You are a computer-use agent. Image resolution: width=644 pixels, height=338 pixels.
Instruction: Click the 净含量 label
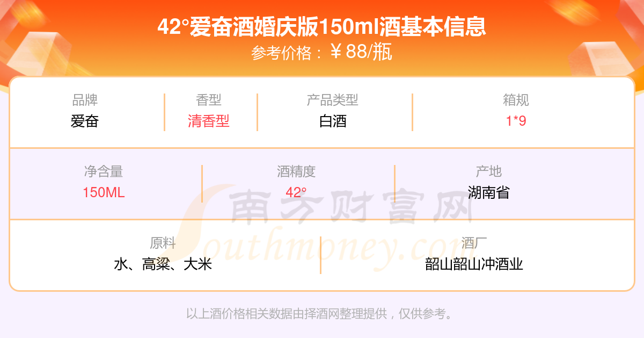click(104, 171)
